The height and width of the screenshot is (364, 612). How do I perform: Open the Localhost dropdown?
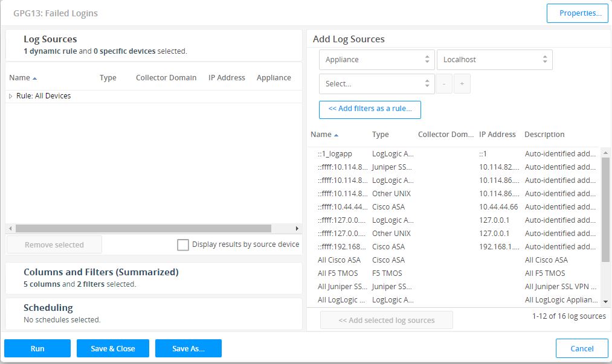494,60
